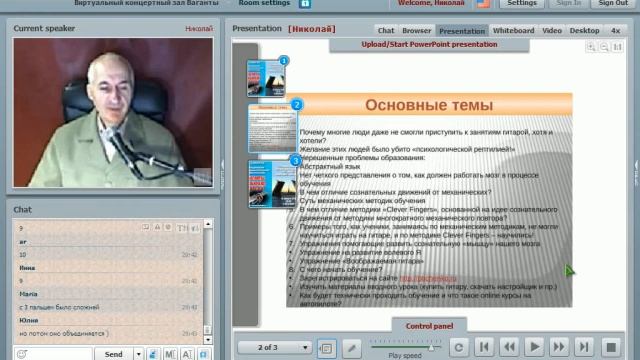Click the Tt font size icon in chat
The width and height of the screenshot is (640, 360).
[x=182, y=228]
